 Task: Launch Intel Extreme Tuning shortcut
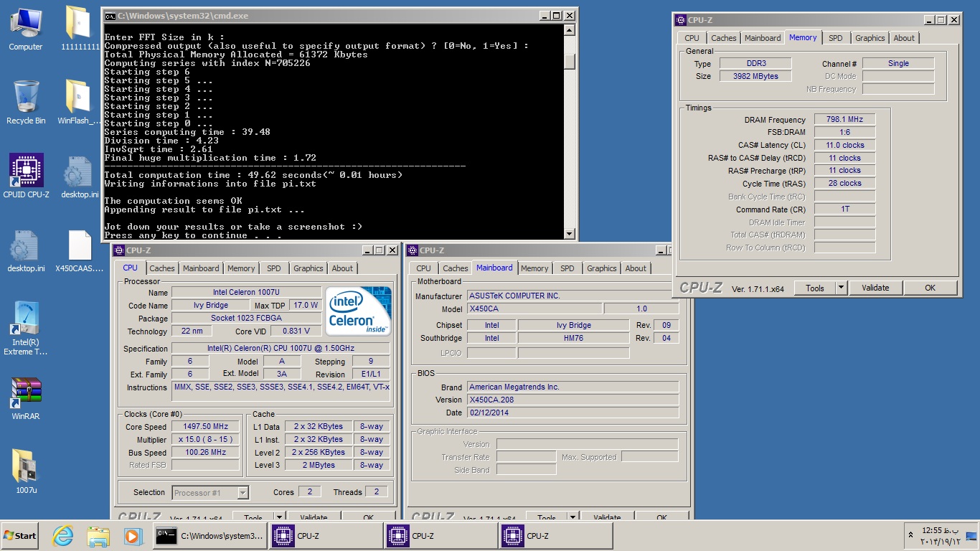[x=26, y=329]
